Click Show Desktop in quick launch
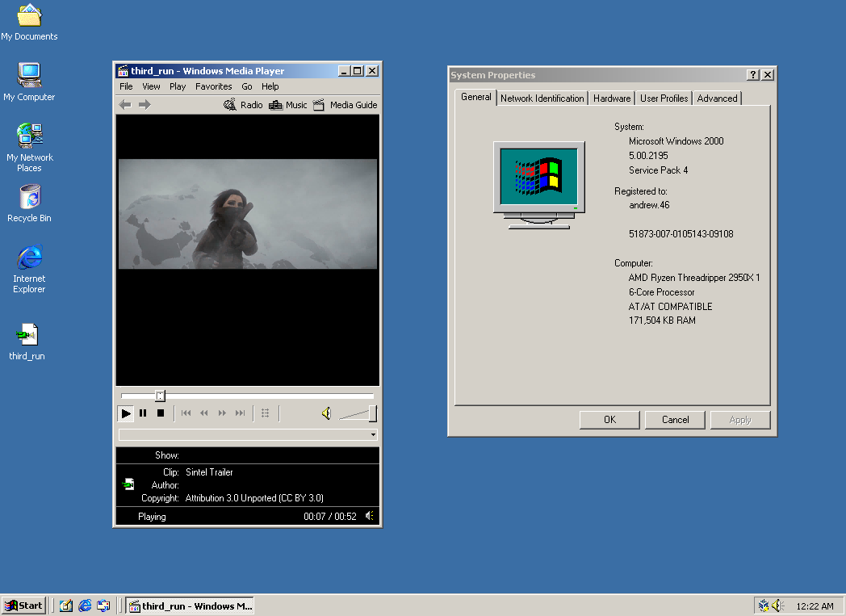 (66, 606)
